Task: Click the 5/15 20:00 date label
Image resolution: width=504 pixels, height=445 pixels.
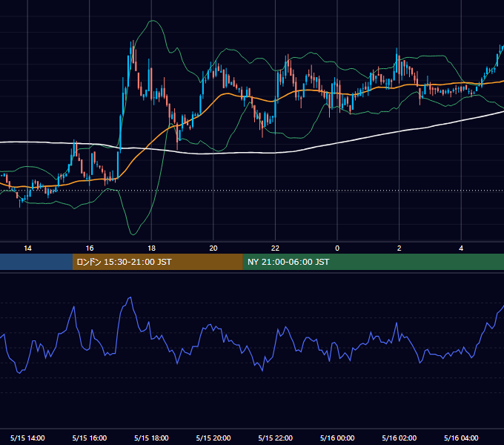Action: [x=213, y=438]
